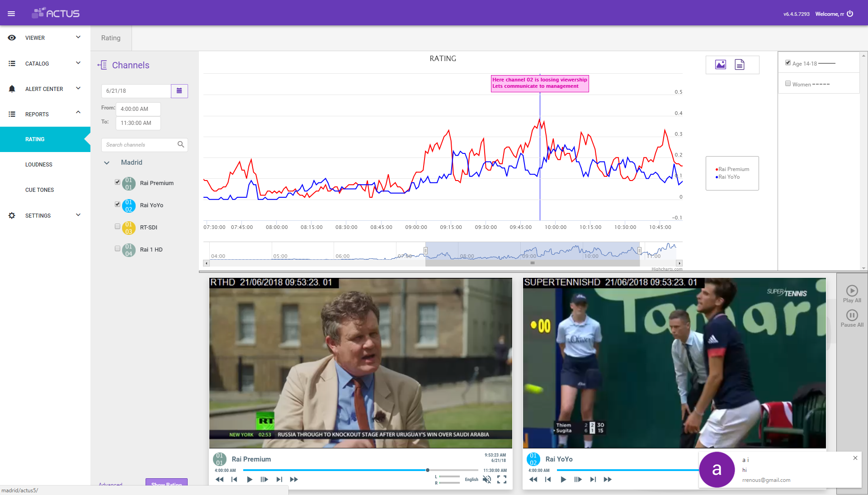This screenshot has width=868, height=495.
Task: Select the image chart view icon
Action: [x=721, y=64]
